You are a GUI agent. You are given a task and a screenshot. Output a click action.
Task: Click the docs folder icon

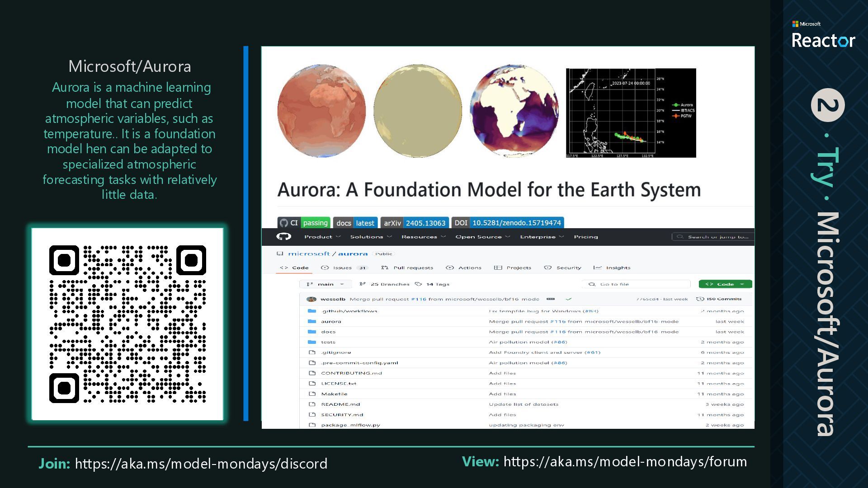(311, 332)
